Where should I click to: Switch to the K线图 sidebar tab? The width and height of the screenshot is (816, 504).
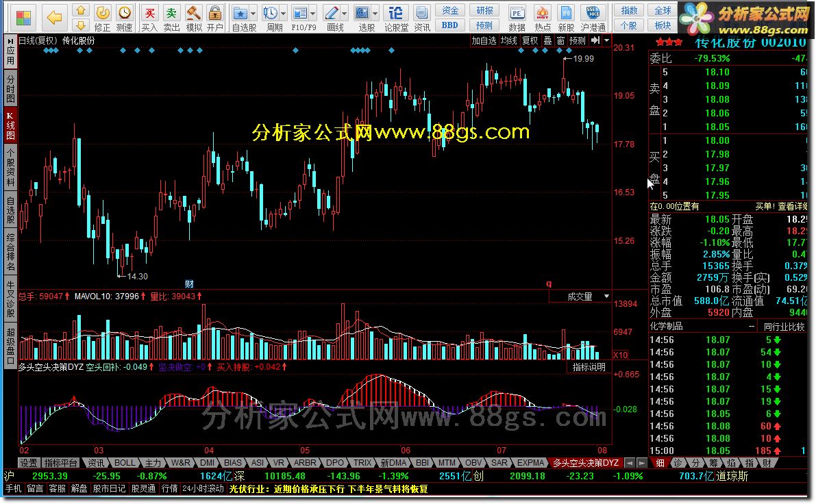coord(10,125)
